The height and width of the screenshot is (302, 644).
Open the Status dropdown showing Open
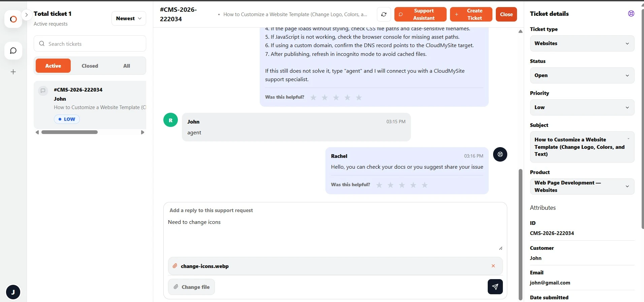582,75
